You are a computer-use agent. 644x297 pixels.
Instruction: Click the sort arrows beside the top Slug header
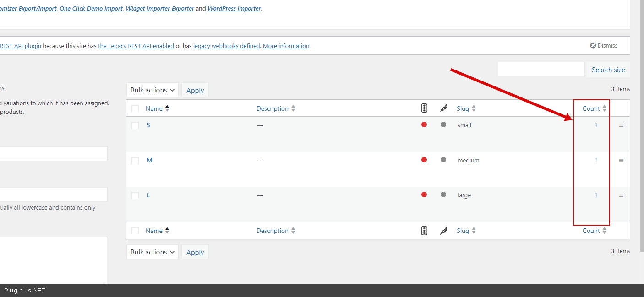click(474, 108)
